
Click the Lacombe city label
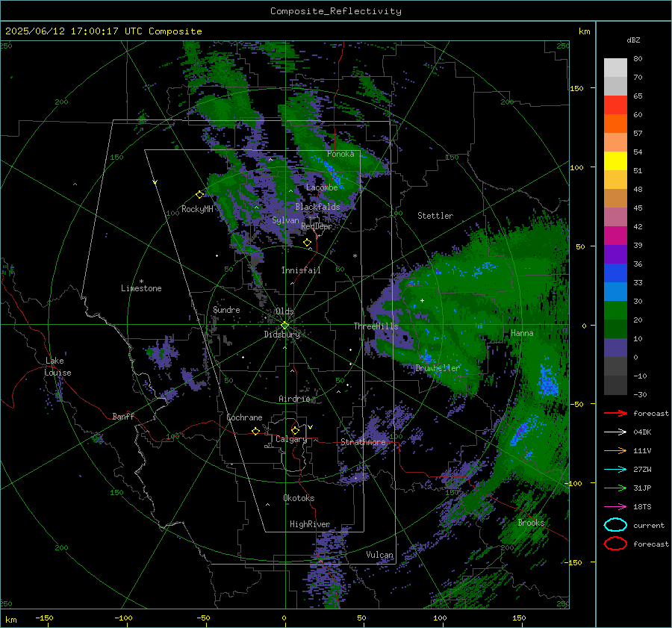[322, 187]
